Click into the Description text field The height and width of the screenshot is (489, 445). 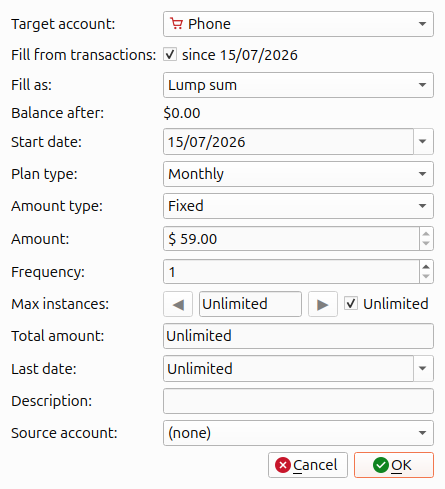click(298, 401)
